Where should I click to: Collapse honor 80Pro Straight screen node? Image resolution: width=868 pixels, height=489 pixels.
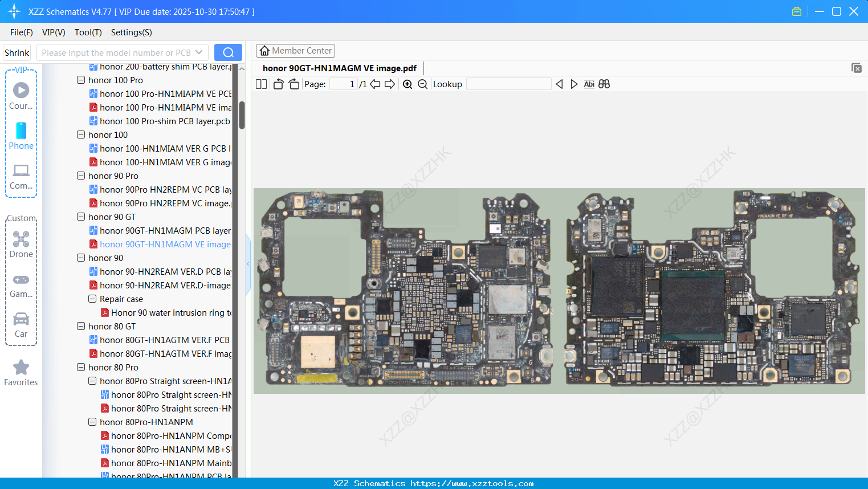pos(92,381)
